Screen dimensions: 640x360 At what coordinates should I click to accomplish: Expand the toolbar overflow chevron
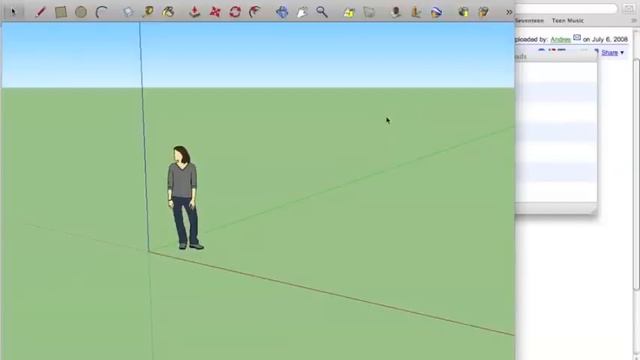click(x=509, y=12)
